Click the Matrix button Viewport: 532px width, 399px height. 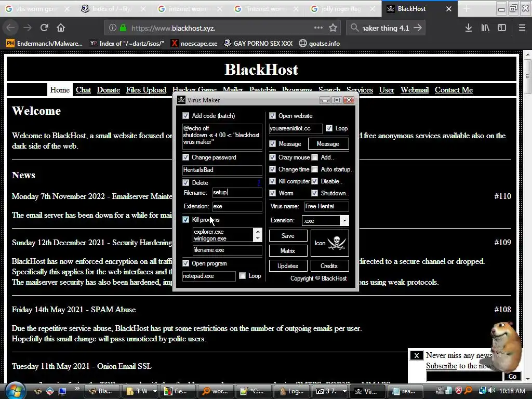tap(288, 251)
